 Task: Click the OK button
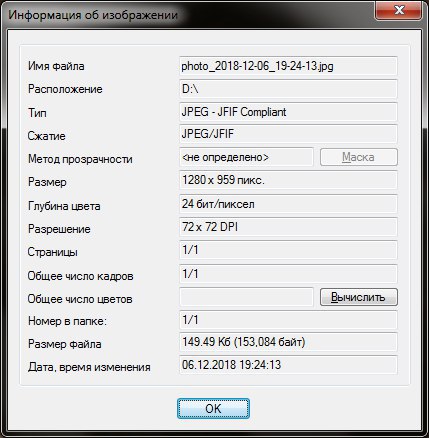[213, 408]
